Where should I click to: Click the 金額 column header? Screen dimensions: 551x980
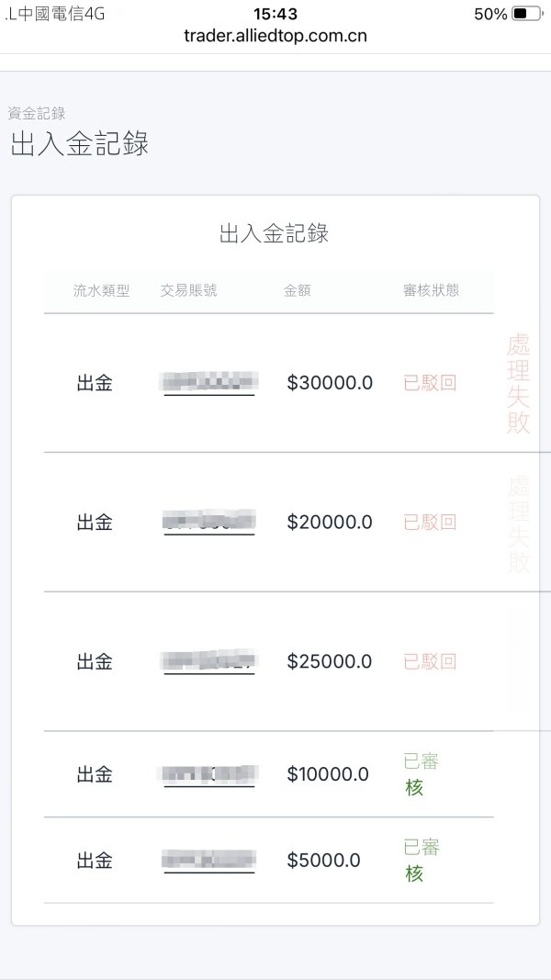(297, 290)
